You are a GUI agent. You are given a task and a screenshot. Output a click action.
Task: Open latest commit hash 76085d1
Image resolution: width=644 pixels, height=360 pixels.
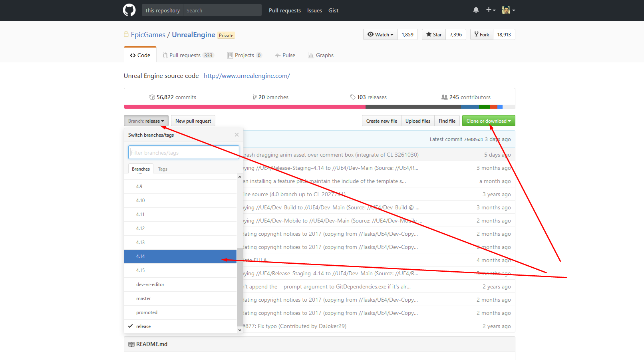473,139
